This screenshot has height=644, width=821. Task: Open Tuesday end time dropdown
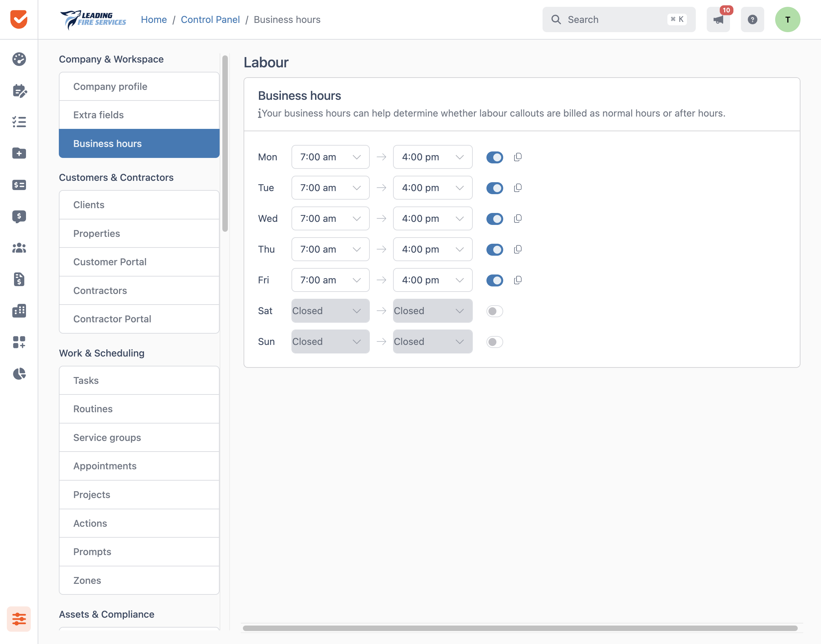point(433,188)
